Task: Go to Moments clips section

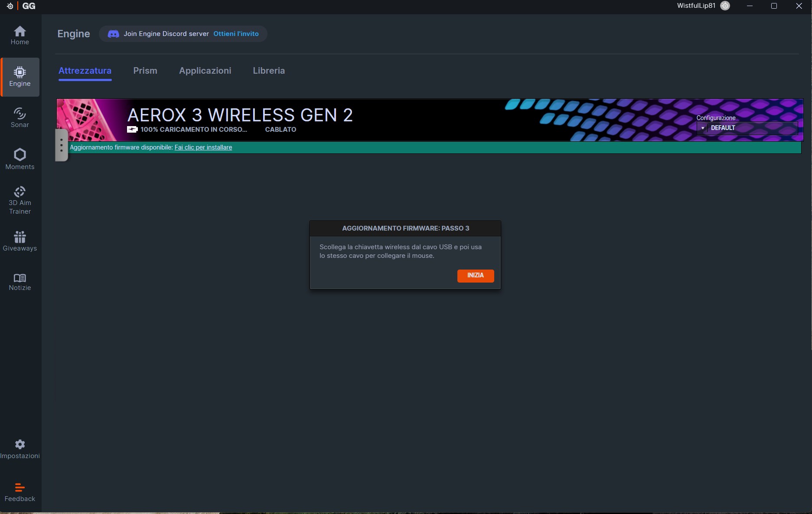Action: (20, 159)
